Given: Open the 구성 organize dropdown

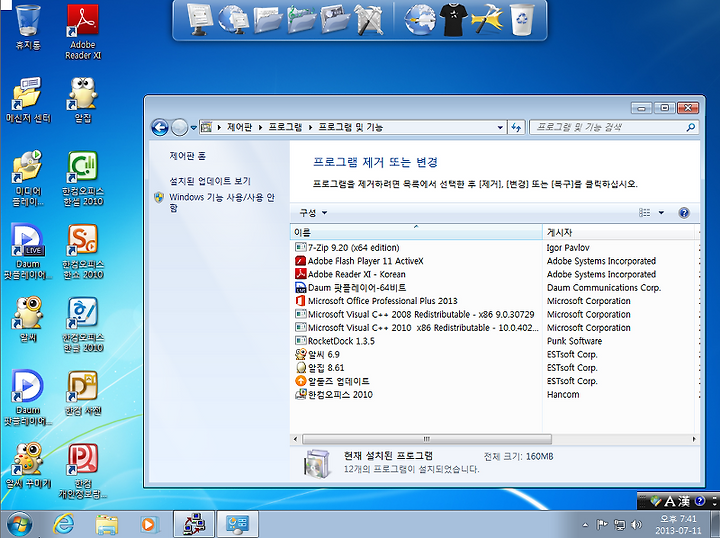Looking at the screenshot, I should [313, 213].
